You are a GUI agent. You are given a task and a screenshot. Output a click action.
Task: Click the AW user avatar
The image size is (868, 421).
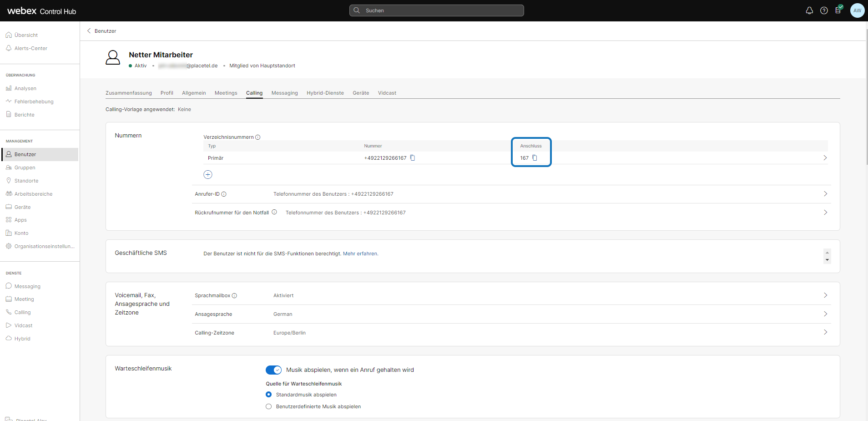[857, 10]
